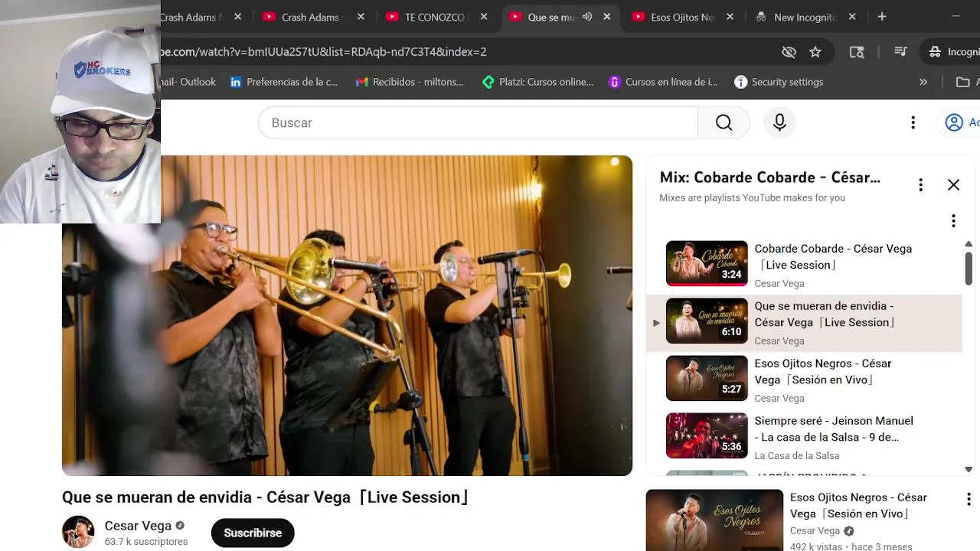
Task: Open three-dot menu beside the Mix title
Action: tap(920, 184)
